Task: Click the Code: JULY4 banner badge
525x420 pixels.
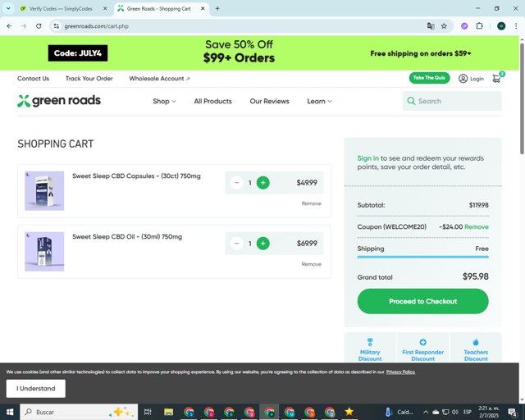Action: pyautogui.click(x=78, y=53)
